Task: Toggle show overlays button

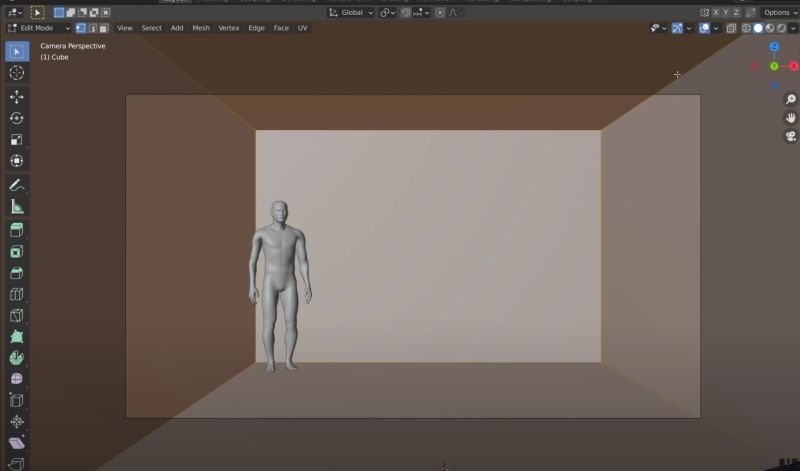Action: (x=704, y=28)
